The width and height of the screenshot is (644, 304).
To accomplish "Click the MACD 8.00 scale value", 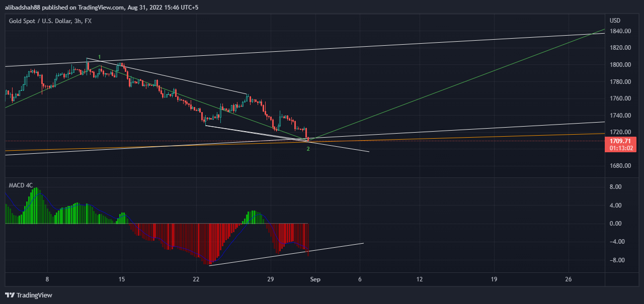I will [616, 187].
